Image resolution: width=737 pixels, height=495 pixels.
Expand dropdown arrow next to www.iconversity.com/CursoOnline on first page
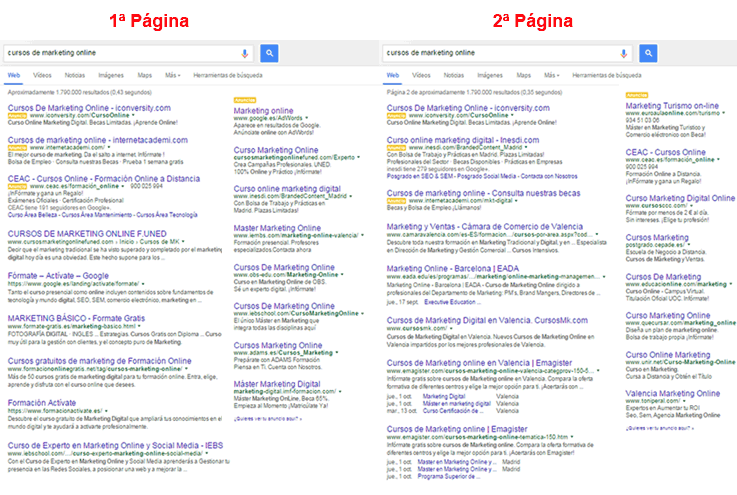(x=133, y=115)
